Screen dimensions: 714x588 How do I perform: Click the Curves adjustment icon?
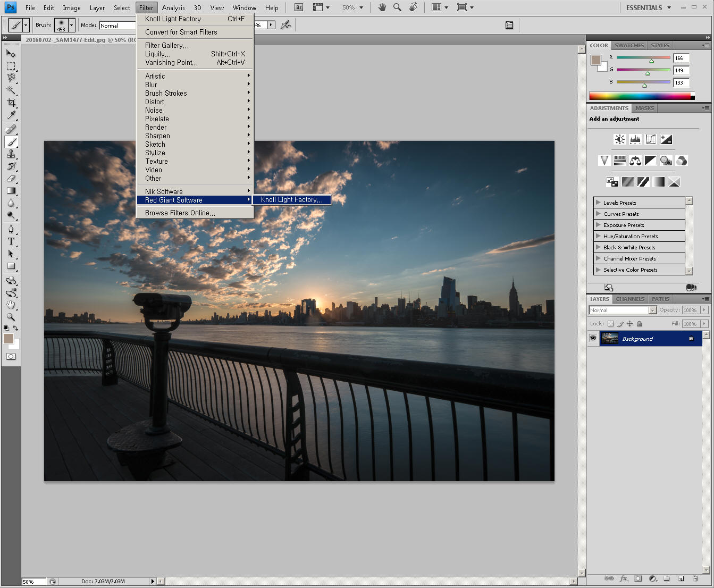[x=651, y=139]
